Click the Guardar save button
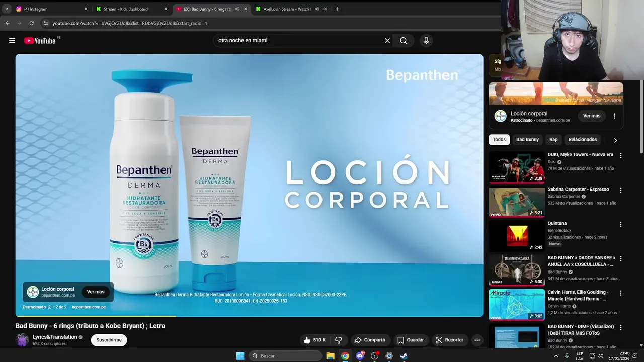 pyautogui.click(x=411, y=340)
